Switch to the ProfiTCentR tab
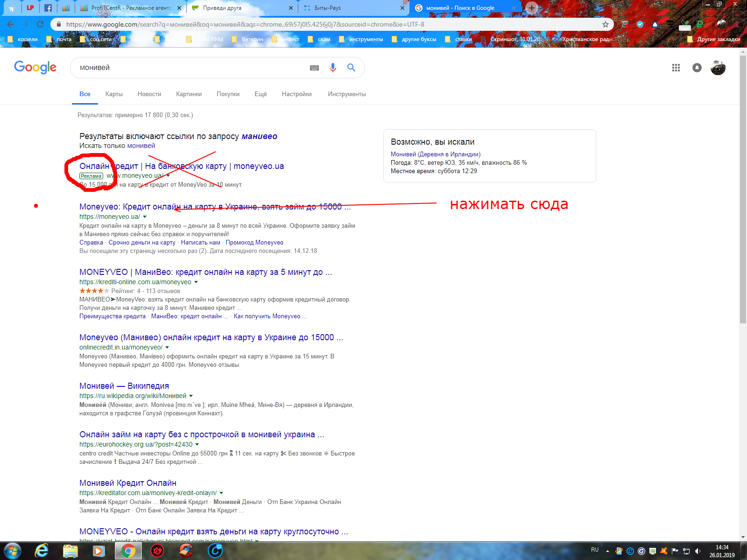Image resolution: width=747 pixels, height=560 pixels. (x=130, y=8)
